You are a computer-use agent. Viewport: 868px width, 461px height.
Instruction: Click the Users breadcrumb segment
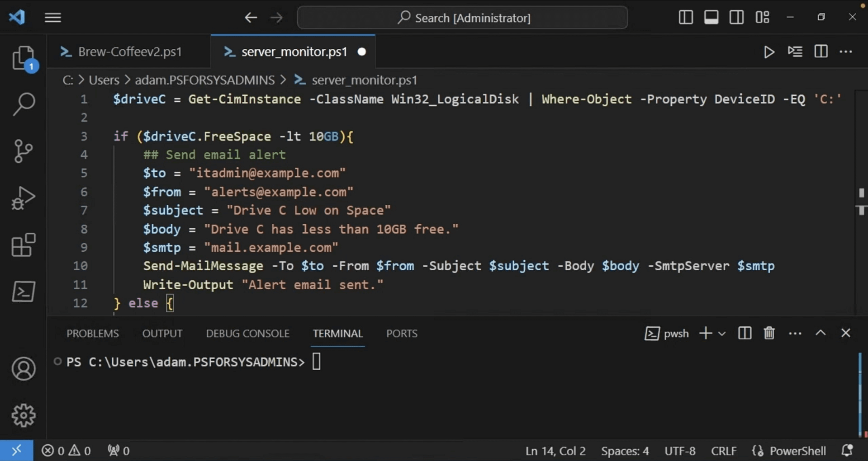coord(104,80)
